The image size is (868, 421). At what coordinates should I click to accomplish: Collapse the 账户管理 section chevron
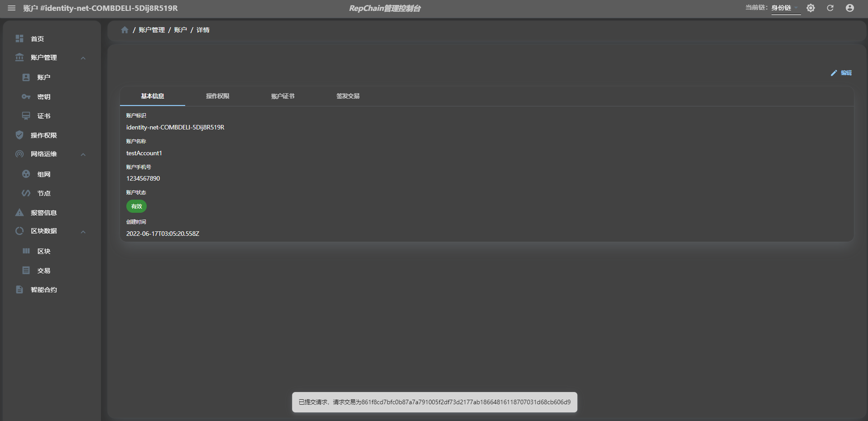pyautogui.click(x=83, y=58)
